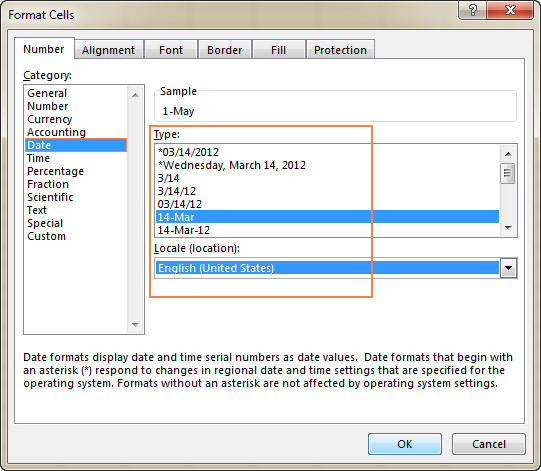Click Type list scroll up arrow
The image size is (541, 471).
[x=508, y=154]
